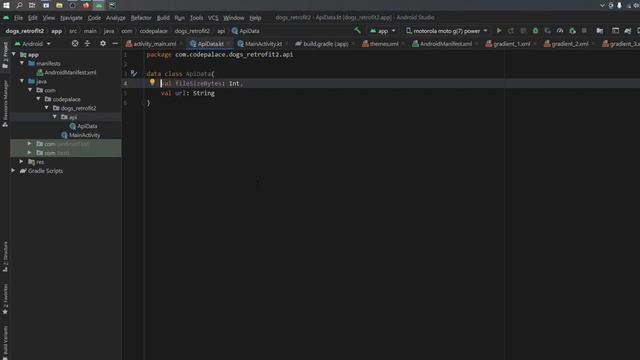The image size is (640, 360).
Task: Click dogs_retrofit2 project root breadcrumb
Action: point(24,31)
